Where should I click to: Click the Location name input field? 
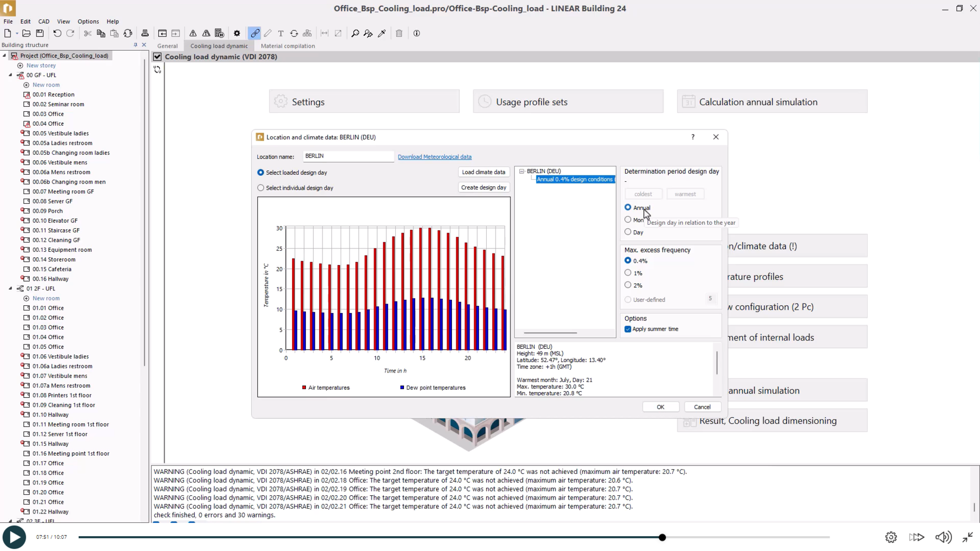(348, 156)
